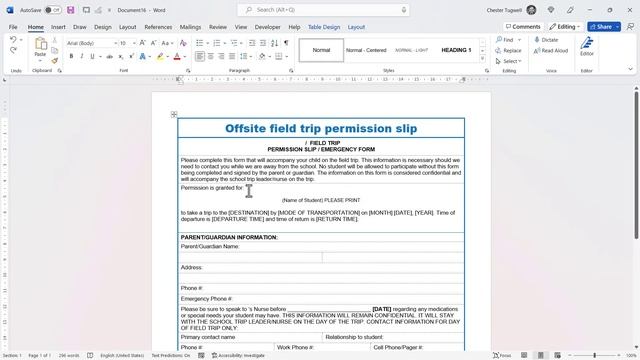
Task: Click the Find button
Action: coord(505,40)
